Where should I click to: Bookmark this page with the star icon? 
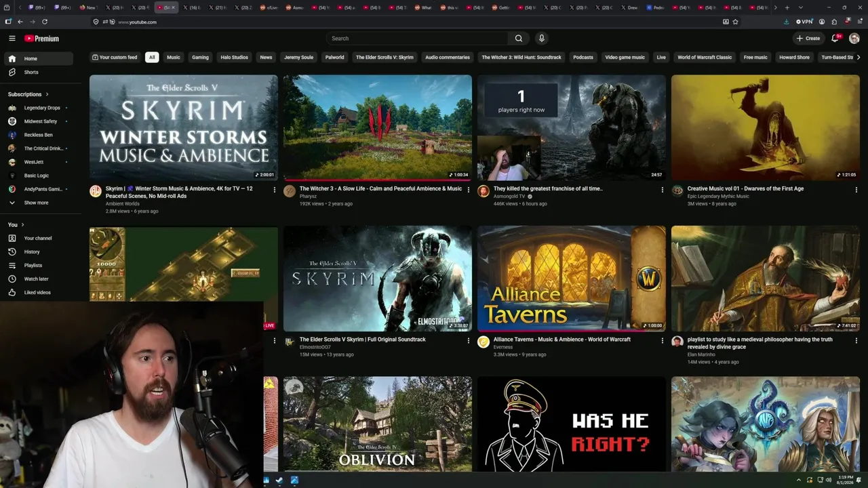(735, 22)
